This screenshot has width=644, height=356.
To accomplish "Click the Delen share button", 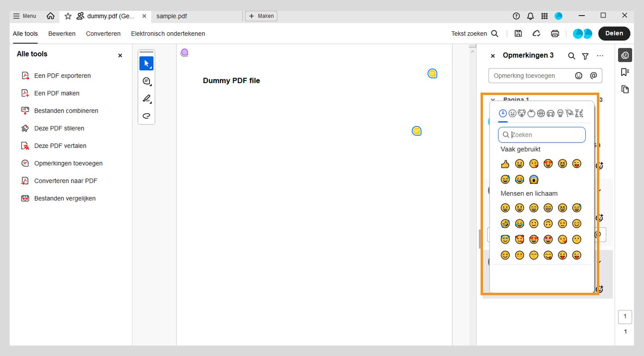I will click(614, 33).
